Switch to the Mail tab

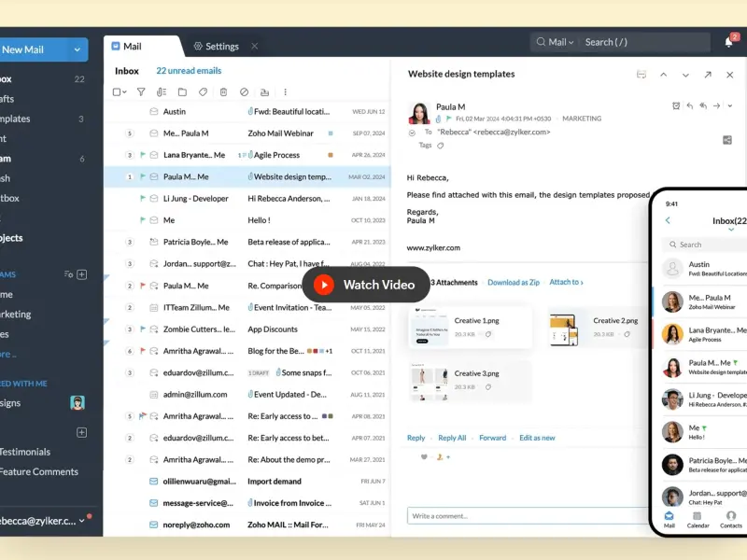pyautogui.click(x=132, y=47)
